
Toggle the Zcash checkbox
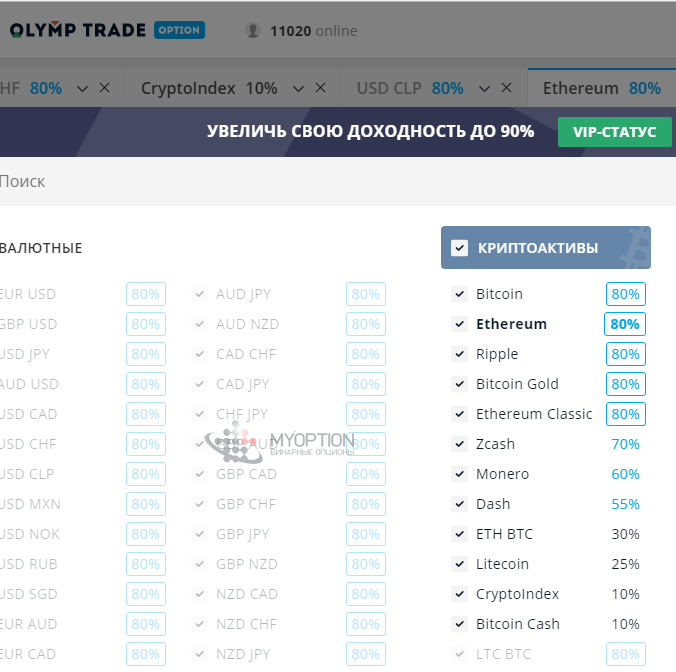[460, 444]
